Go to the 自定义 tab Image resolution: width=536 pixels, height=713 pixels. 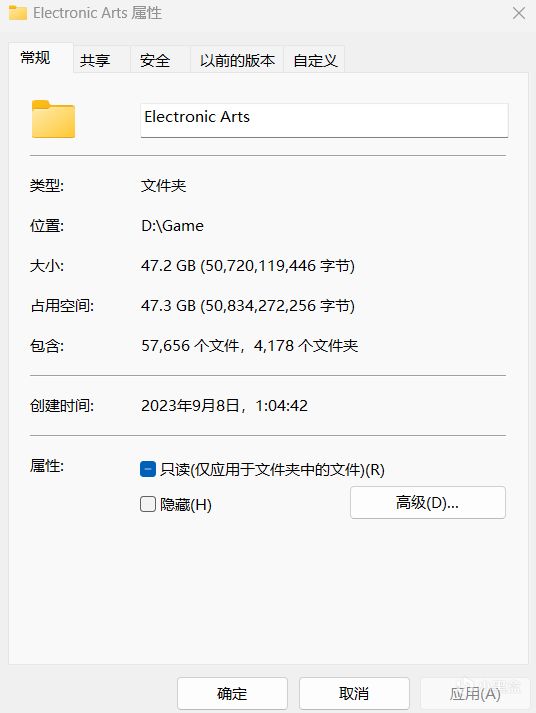pos(315,60)
